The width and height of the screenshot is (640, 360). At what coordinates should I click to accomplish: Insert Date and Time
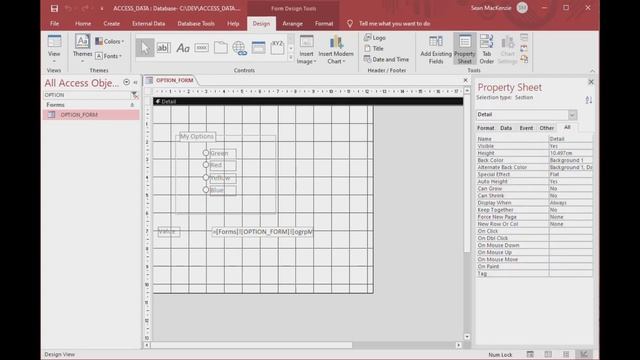coord(386,59)
